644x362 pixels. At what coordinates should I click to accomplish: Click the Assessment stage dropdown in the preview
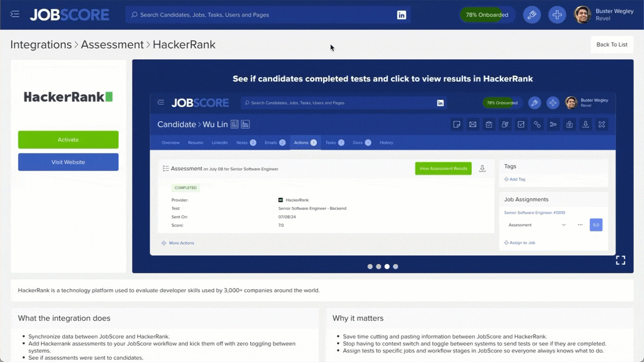tap(537, 225)
